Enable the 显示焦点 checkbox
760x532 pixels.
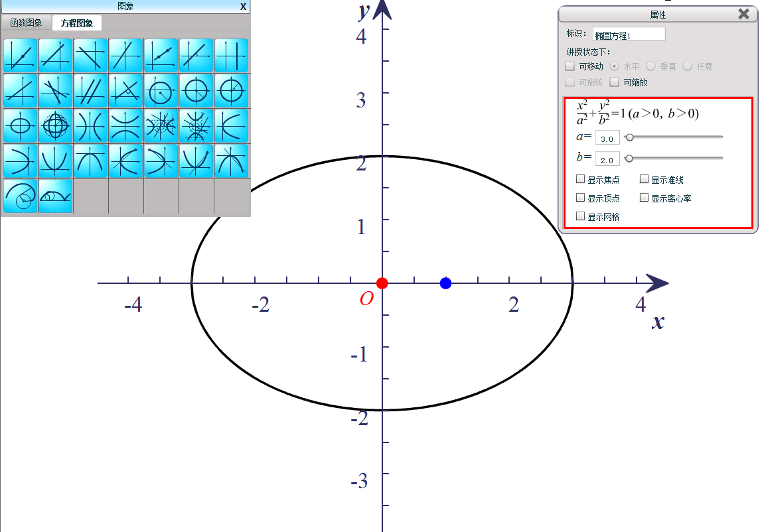pos(581,179)
